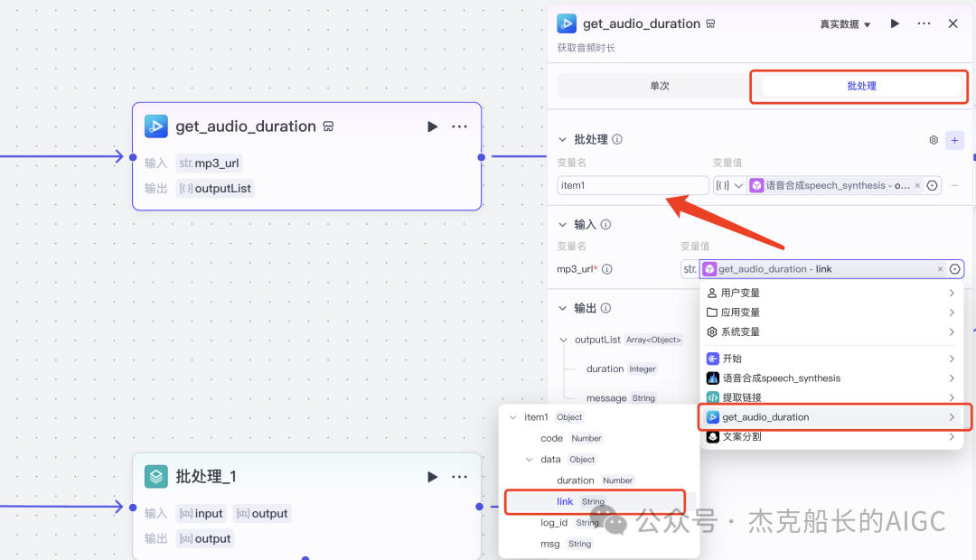Collapse item1 Object tree
This screenshot has height=560, width=976.
pos(513,417)
